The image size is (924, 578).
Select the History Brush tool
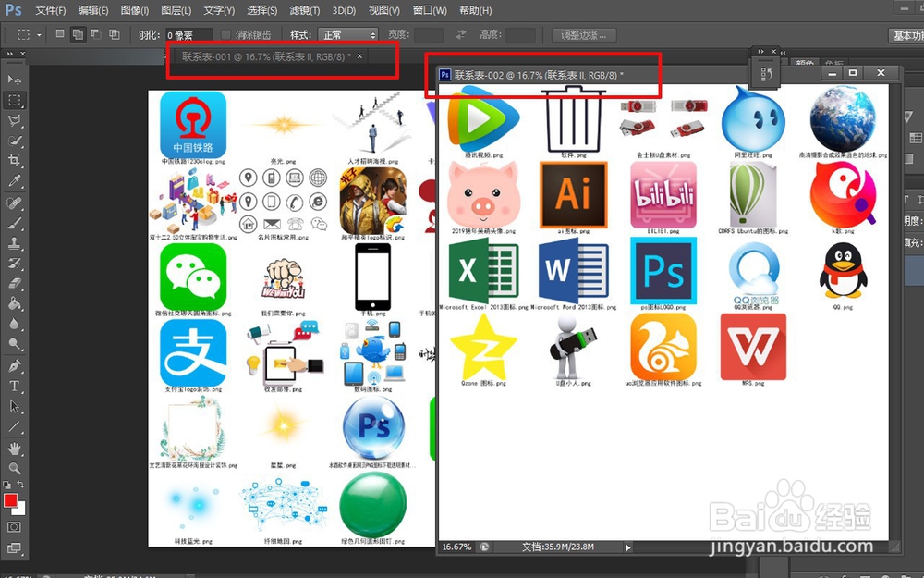coord(14,263)
